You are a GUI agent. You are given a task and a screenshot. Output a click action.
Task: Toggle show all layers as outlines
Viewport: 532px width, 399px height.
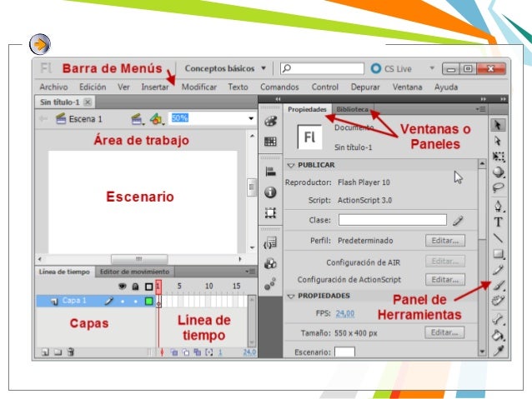[148, 287]
